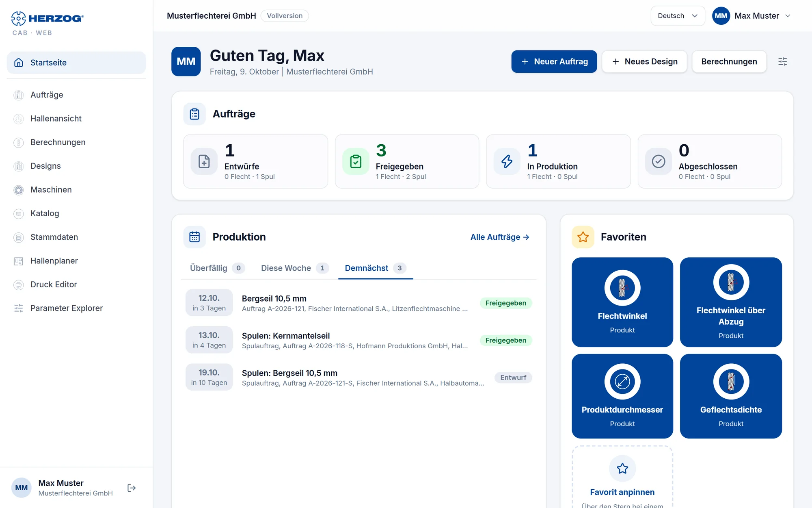Click the Vollversion badge

[x=285, y=16]
